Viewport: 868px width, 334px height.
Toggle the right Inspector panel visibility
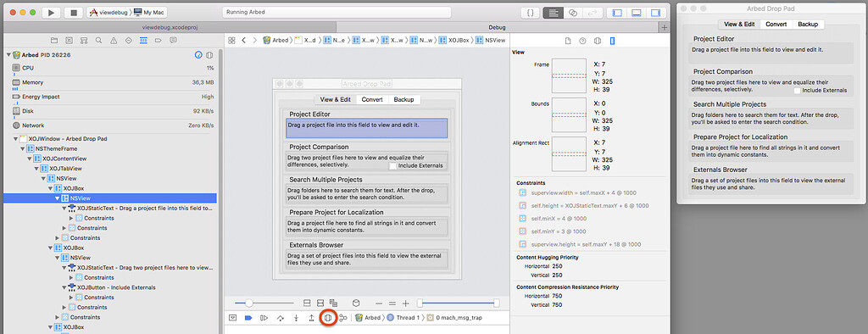coord(655,13)
